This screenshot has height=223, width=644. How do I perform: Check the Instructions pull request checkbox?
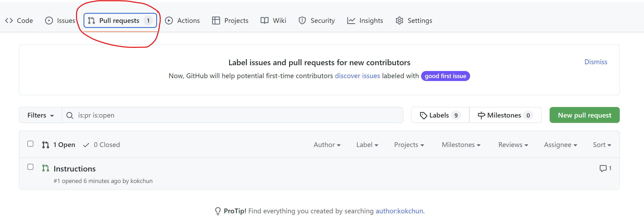(x=31, y=167)
